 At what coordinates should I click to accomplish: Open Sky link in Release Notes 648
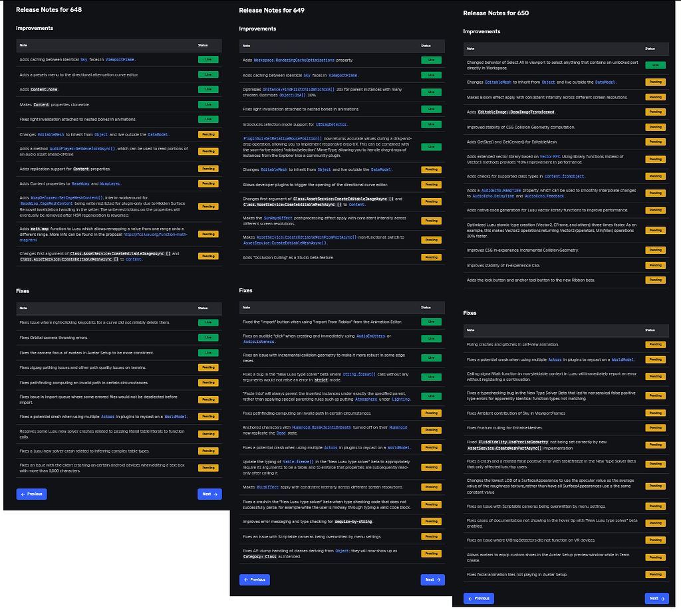coord(84,59)
